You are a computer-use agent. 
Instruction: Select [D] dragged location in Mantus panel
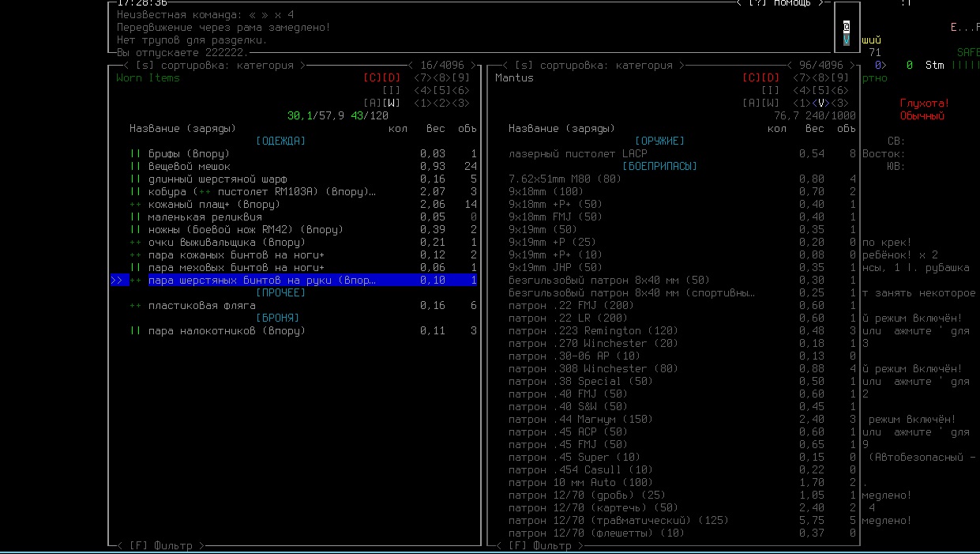771,78
